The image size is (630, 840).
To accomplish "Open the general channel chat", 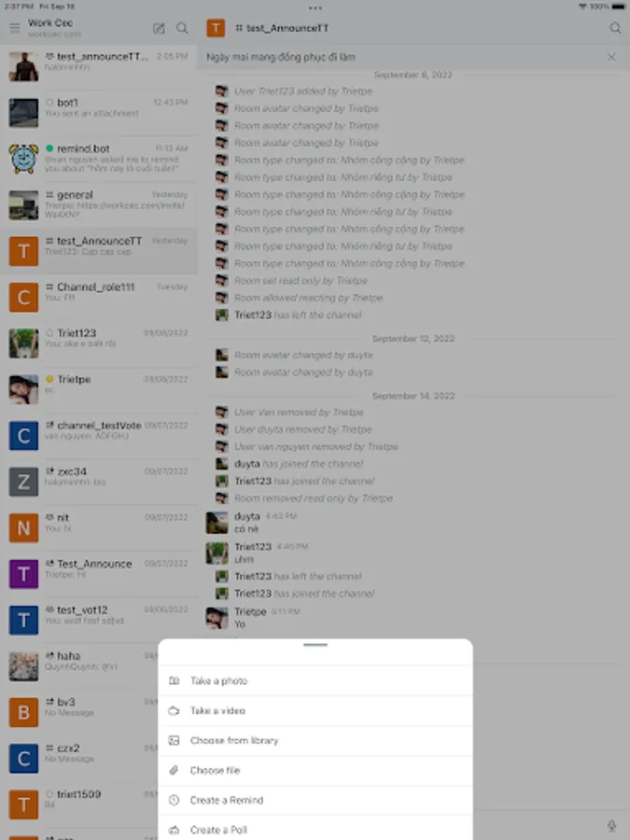I will [99, 204].
